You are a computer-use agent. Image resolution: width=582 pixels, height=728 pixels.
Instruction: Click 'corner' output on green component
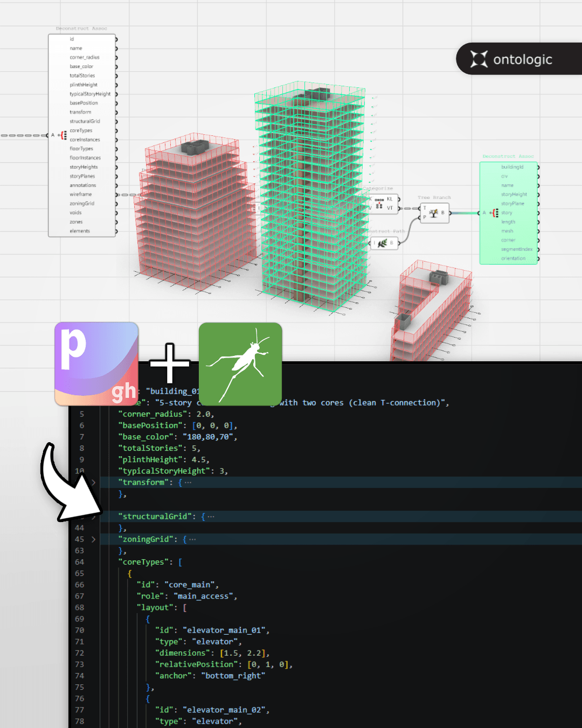point(508,240)
